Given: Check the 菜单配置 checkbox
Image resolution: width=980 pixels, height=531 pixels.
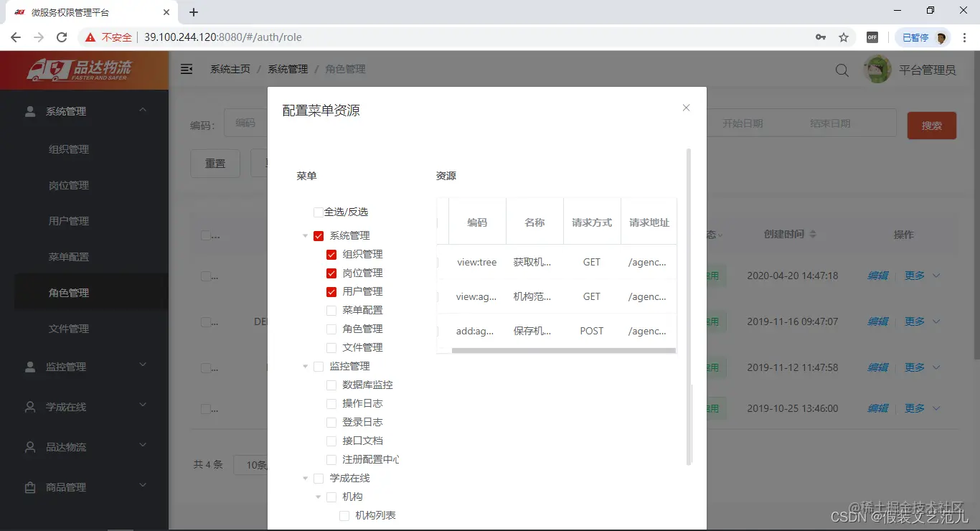Looking at the screenshot, I should click(x=331, y=310).
